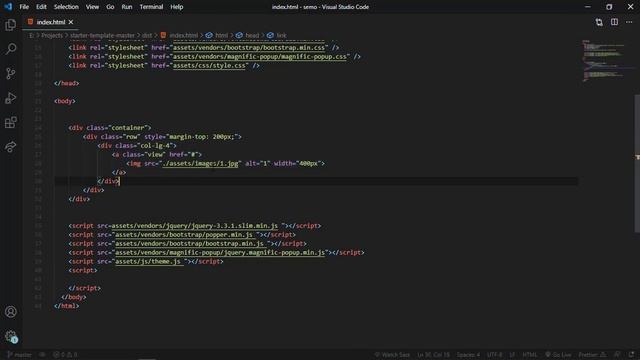Place cursor on the <body> opening tag
The image size is (640, 360).
64,101
